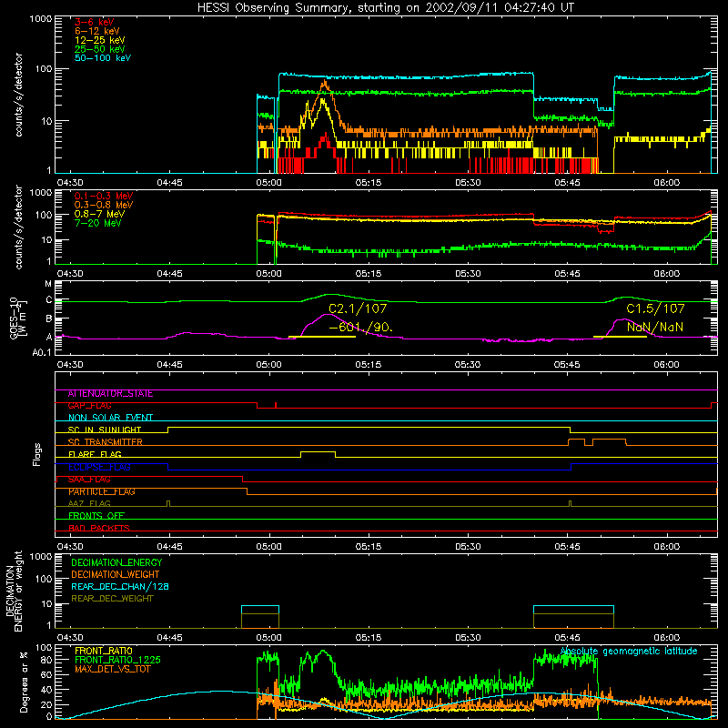This screenshot has height=728, width=728.
Task: Click the DECIMATION_WEIGHT legend label
Action: [x=116, y=574]
